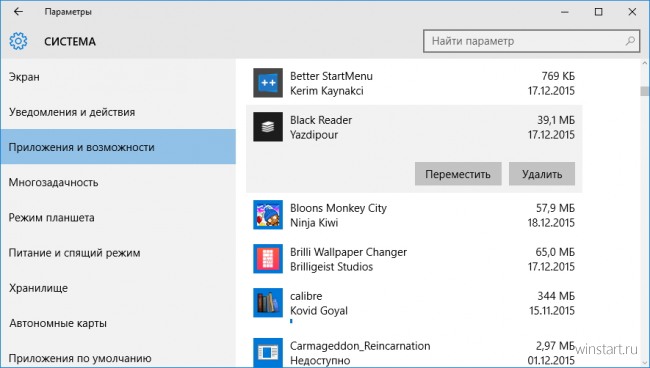Click the search magnifier icon

click(630, 41)
